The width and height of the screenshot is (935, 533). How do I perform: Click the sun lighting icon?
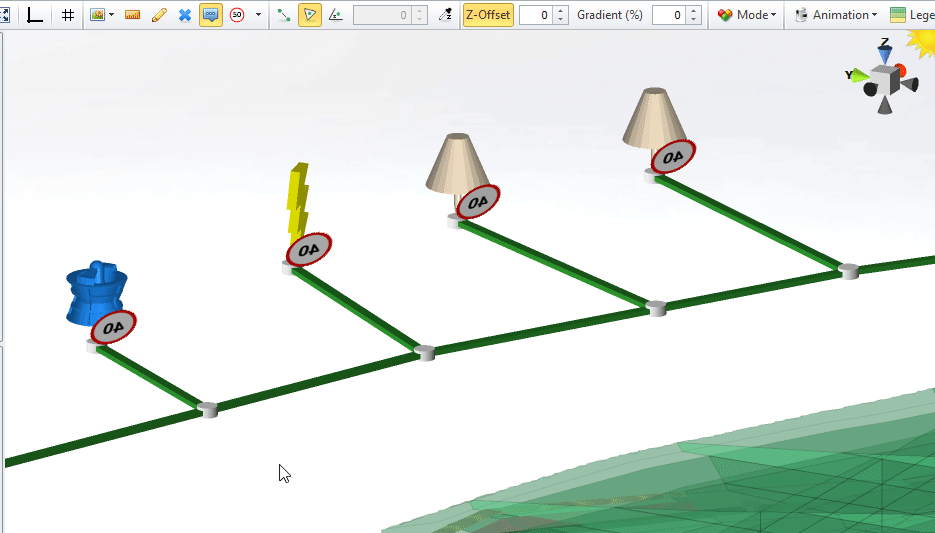point(922,43)
